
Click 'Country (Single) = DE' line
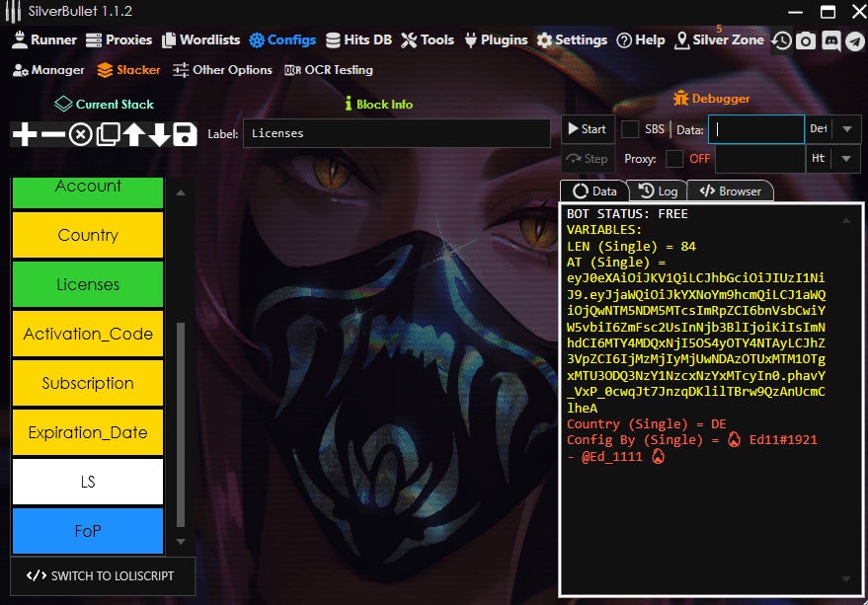pyautogui.click(x=646, y=424)
